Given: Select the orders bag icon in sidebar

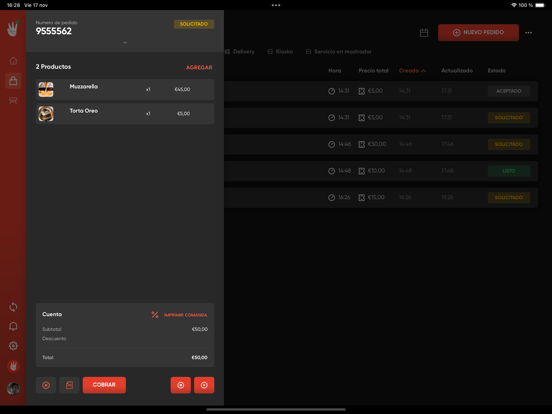Looking at the screenshot, I should point(13,81).
